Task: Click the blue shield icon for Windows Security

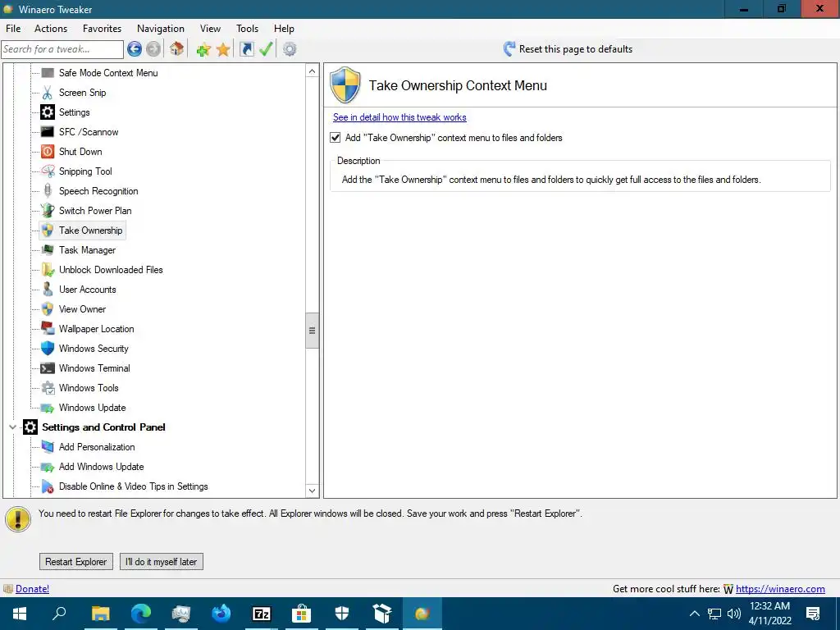Action: (48, 348)
